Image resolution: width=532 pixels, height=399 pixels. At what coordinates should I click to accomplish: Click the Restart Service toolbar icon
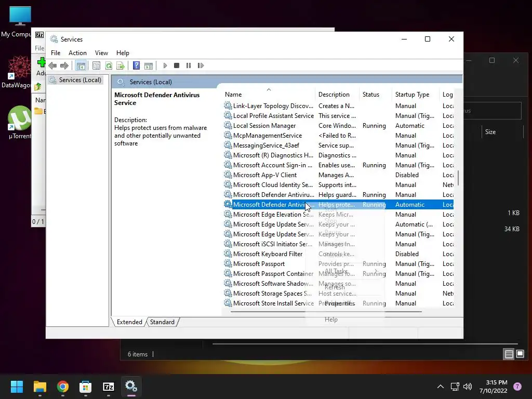click(x=201, y=65)
